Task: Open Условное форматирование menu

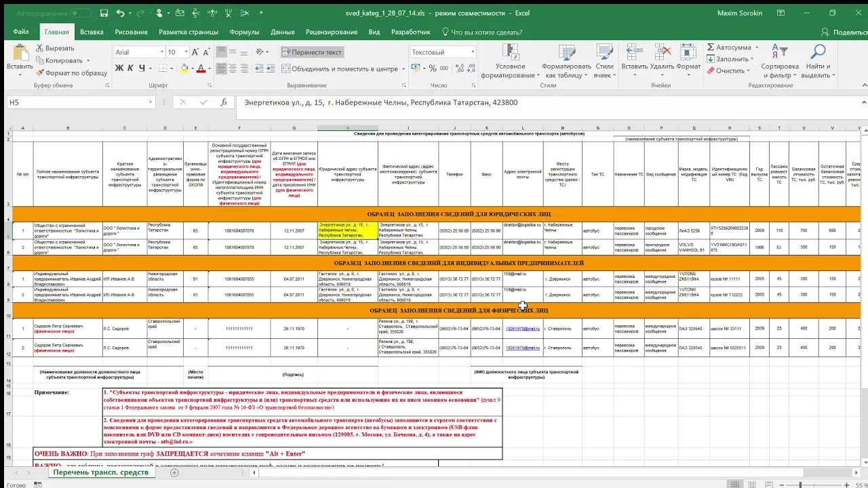Action: (x=510, y=62)
